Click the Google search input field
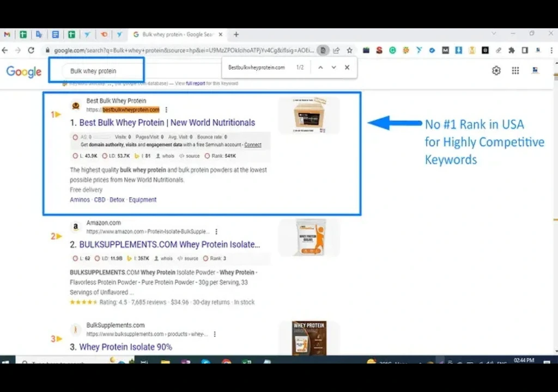 tap(98, 71)
